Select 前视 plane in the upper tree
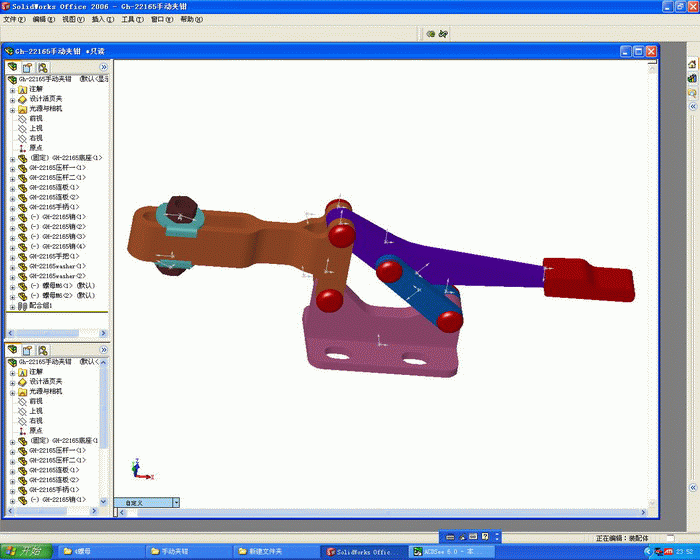Screen dimensions: 700x560 pyautogui.click(x=36, y=118)
